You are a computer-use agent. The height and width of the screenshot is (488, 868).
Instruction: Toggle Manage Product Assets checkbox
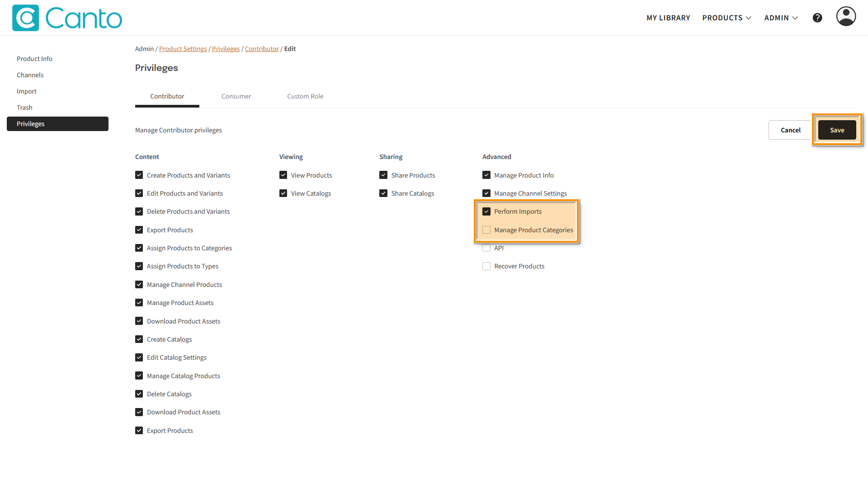point(139,303)
